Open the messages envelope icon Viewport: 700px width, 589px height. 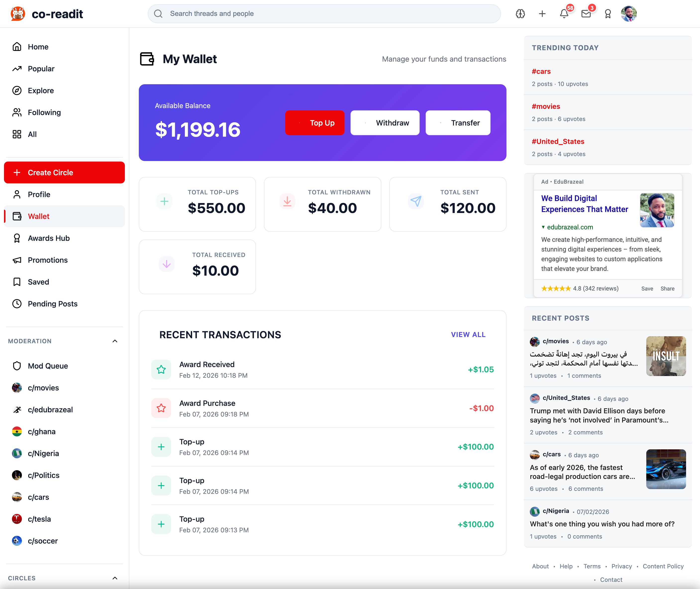click(586, 14)
